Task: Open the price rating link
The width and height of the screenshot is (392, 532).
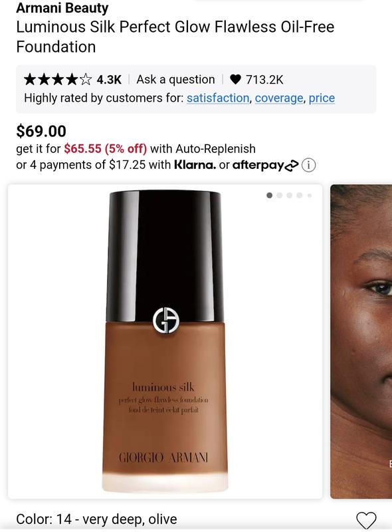Action: point(322,98)
